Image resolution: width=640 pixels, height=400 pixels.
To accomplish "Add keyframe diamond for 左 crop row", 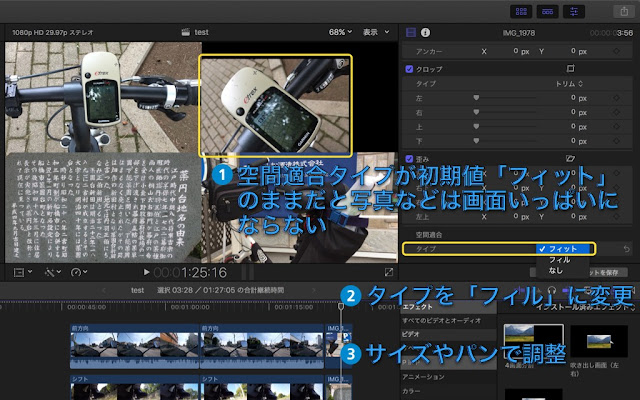I will (x=616, y=98).
